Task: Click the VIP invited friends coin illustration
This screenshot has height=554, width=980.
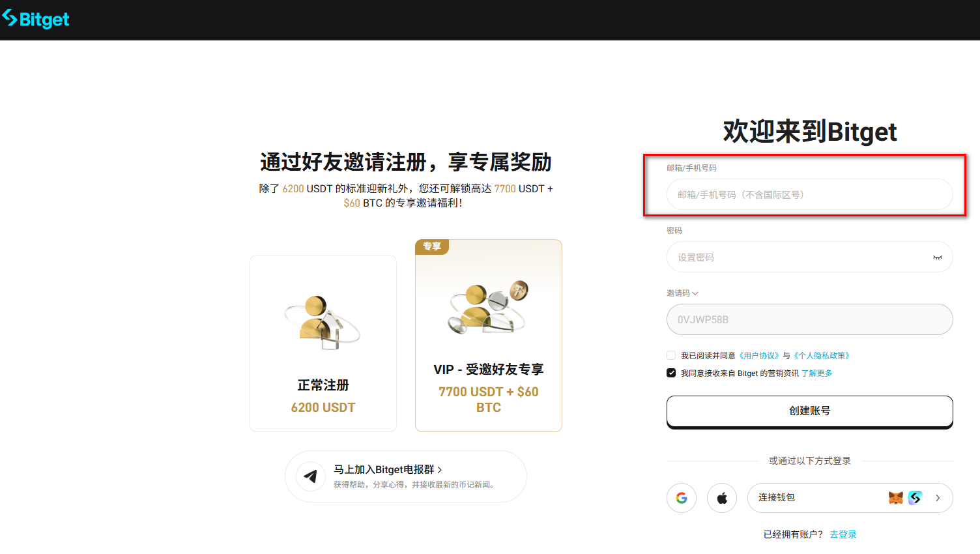Action: [x=488, y=308]
